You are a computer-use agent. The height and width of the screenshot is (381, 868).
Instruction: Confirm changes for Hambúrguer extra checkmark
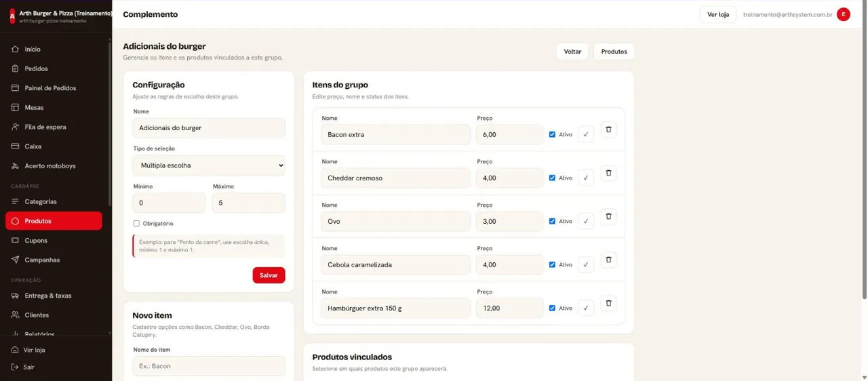(586, 308)
